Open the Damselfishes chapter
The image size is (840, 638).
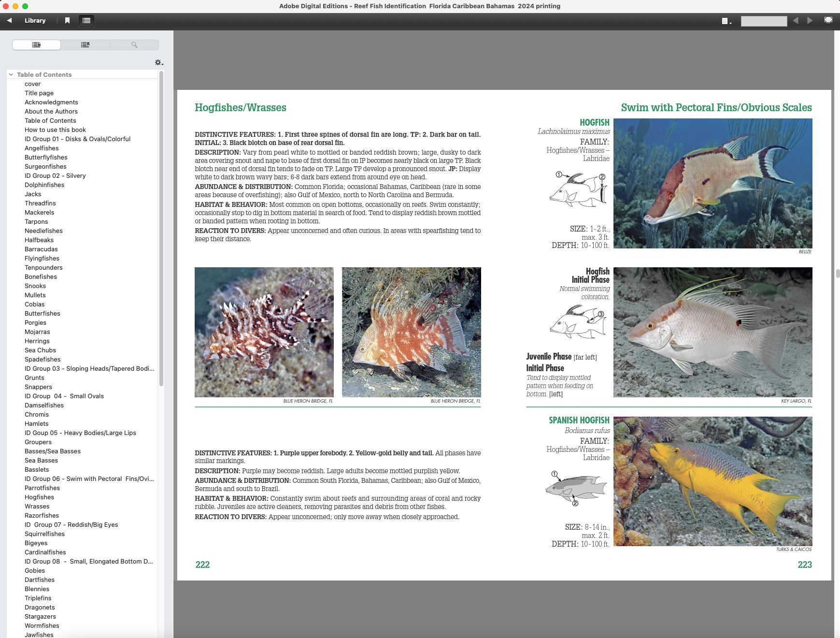point(44,405)
